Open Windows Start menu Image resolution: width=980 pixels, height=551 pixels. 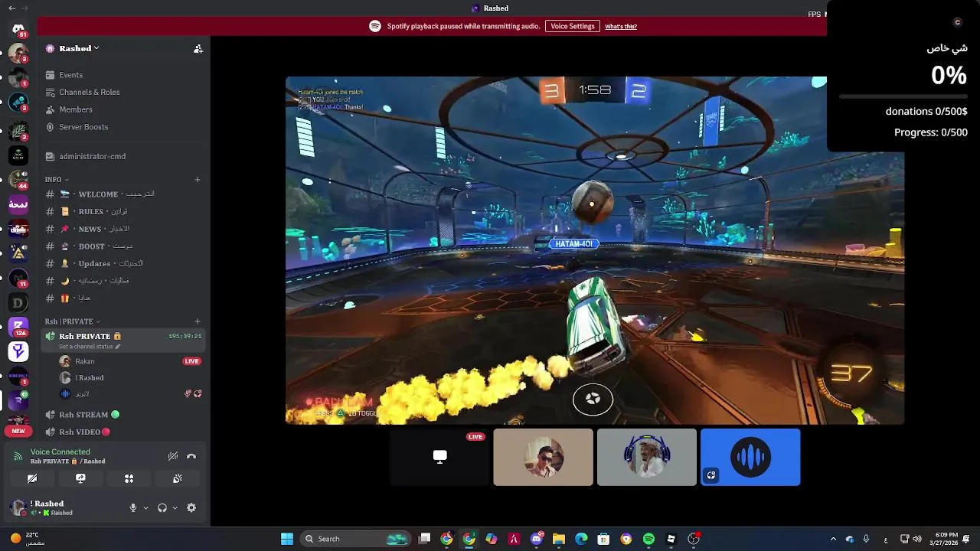(x=287, y=539)
